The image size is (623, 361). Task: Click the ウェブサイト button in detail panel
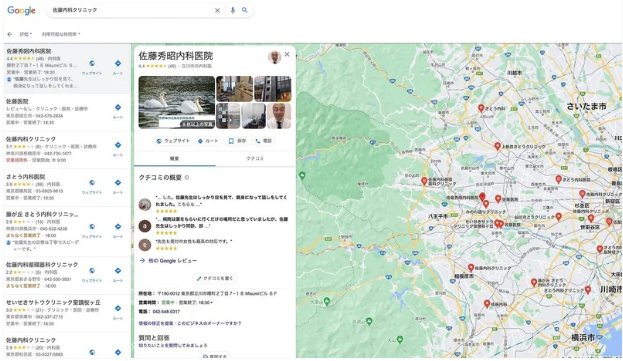173,141
